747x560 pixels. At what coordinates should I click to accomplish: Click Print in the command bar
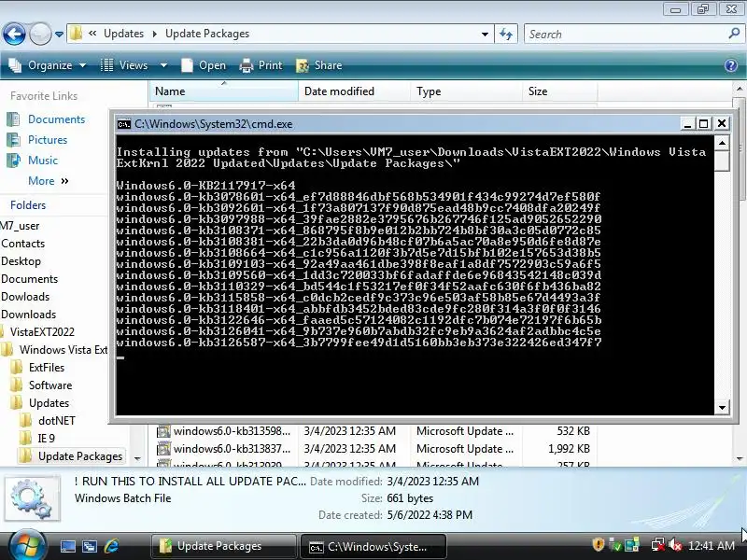pos(261,65)
